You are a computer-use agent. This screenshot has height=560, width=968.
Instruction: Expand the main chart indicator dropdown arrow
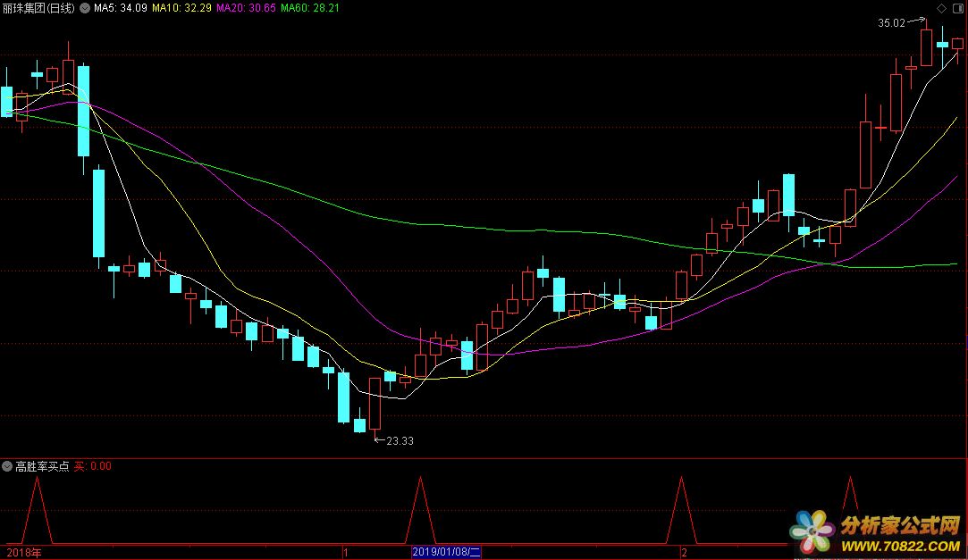point(86,8)
